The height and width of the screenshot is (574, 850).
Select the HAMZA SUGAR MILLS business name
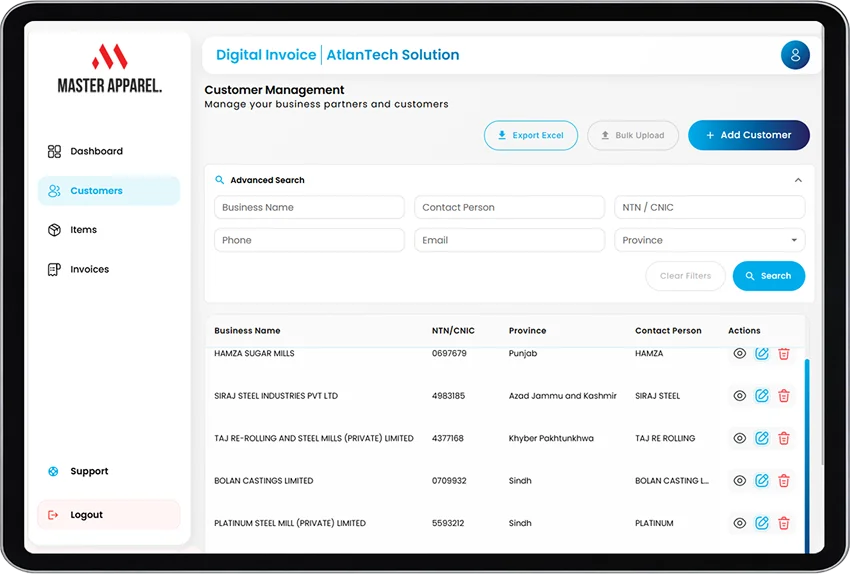pos(254,353)
